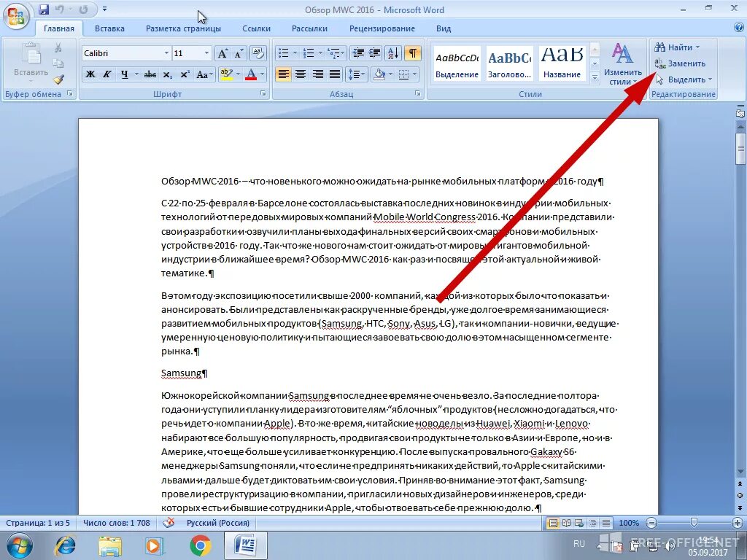This screenshot has width=747, height=560.
Task: Click the numbered list icon
Action: [309, 52]
